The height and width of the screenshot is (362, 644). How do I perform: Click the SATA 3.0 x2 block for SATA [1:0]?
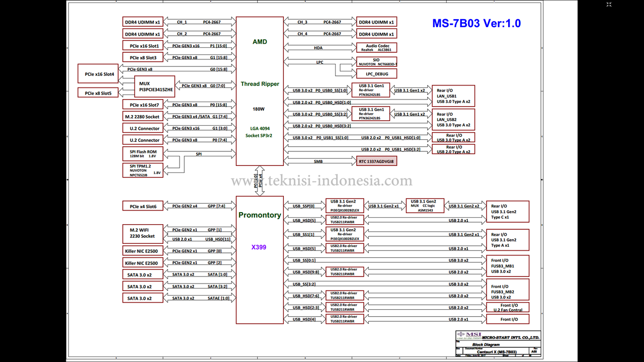[x=143, y=275]
